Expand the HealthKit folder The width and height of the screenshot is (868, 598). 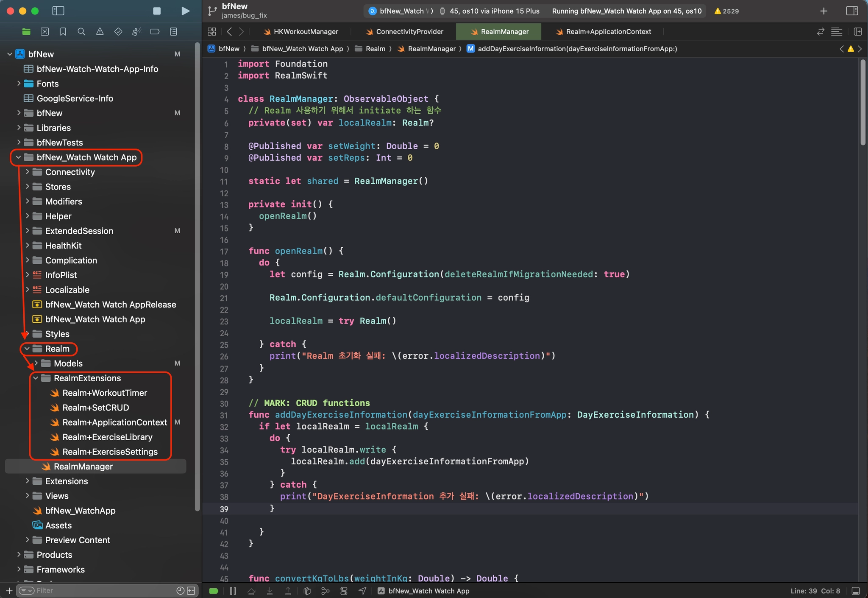(28, 246)
